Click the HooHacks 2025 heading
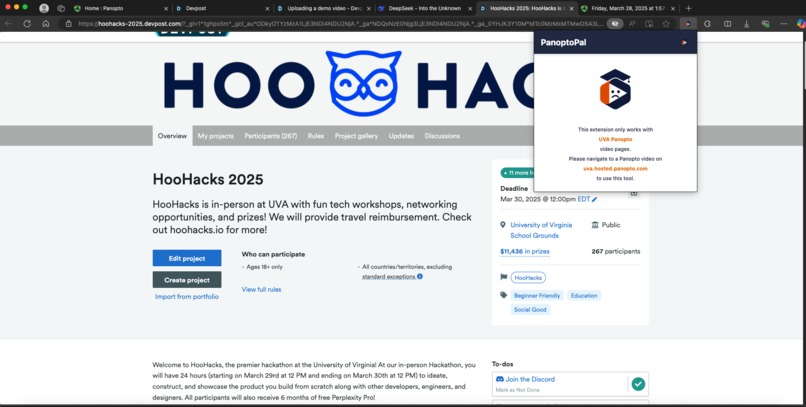Viewport: 806px width, 407px height. (x=208, y=180)
